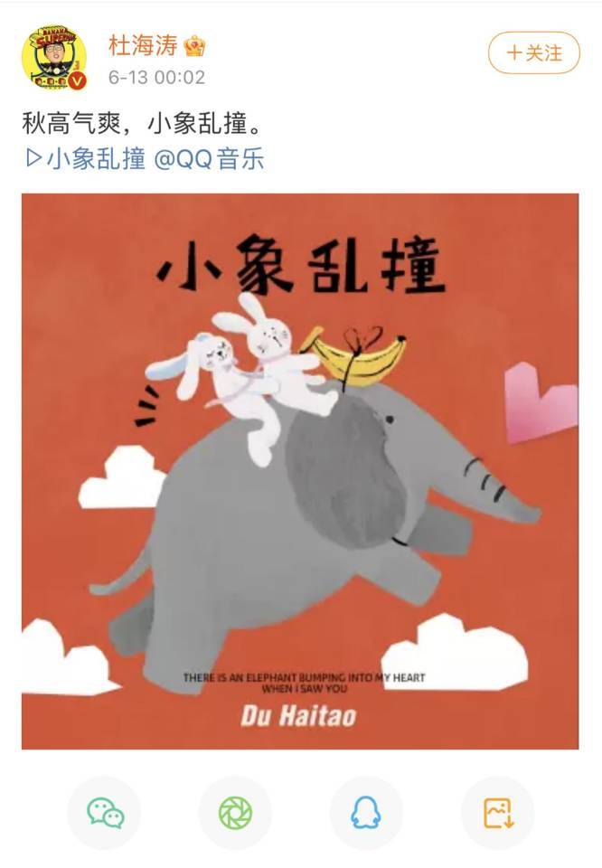This screenshot has height=868, width=602.
Task: Tap the save image download icon
Action: coord(498,813)
